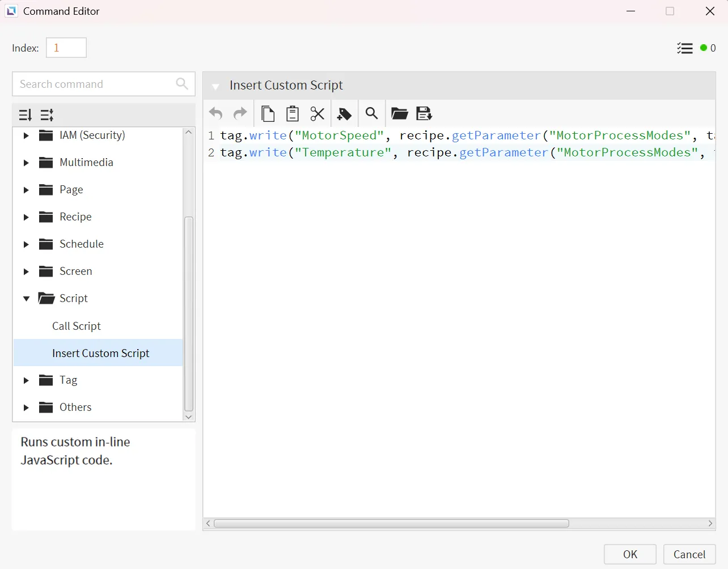Viewport: 728px width, 569px height.
Task: Open script file with folder icon
Action: click(x=400, y=114)
